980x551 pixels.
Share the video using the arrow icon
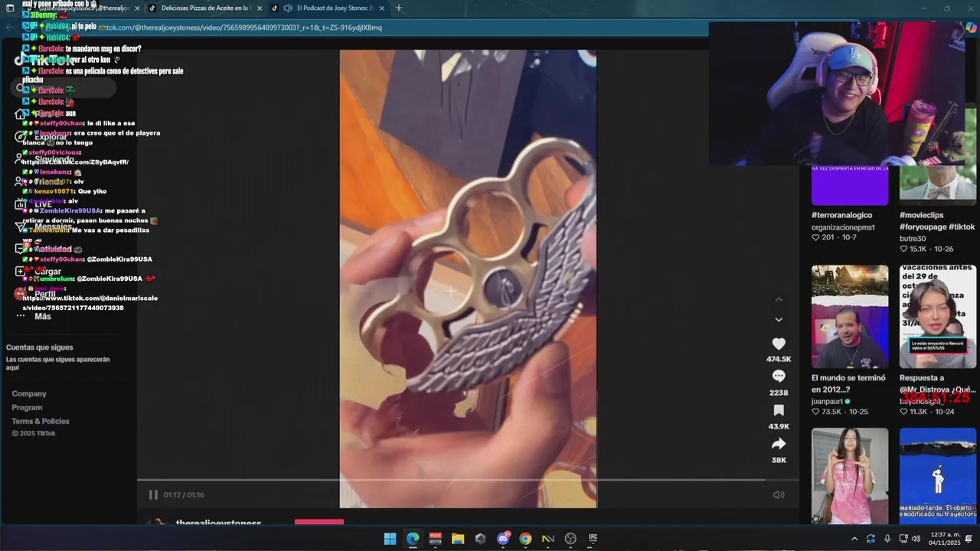(x=779, y=444)
